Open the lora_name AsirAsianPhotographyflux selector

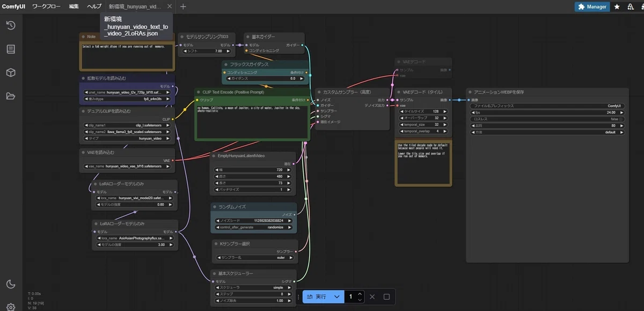[x=136, y=238]
